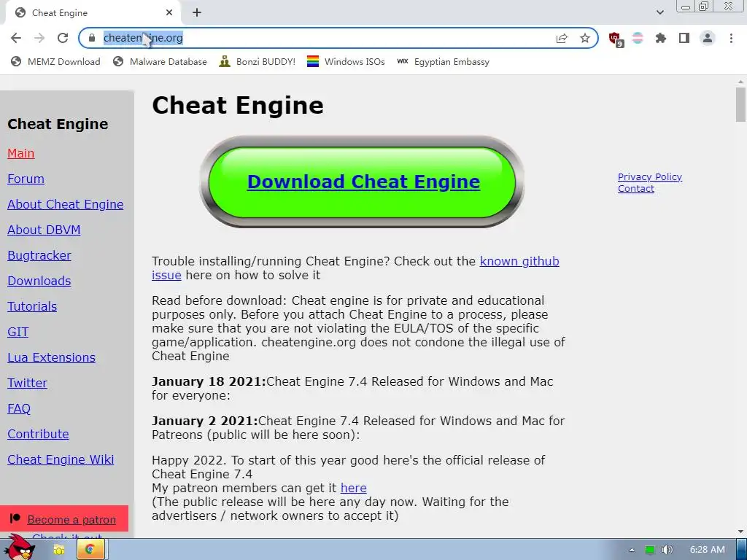Open the Forum sidebar link
The width and height of the screenshot is (747, 560).
(26, 179)
